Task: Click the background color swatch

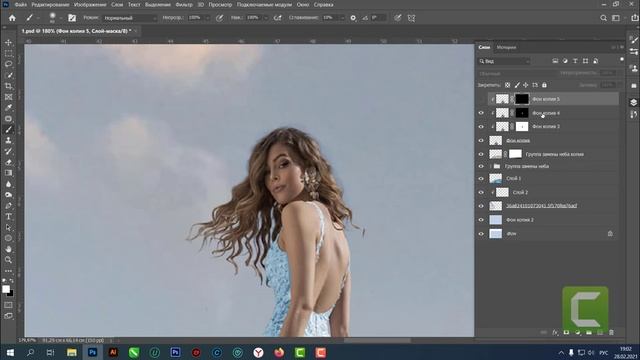Action: click(11, 293)
